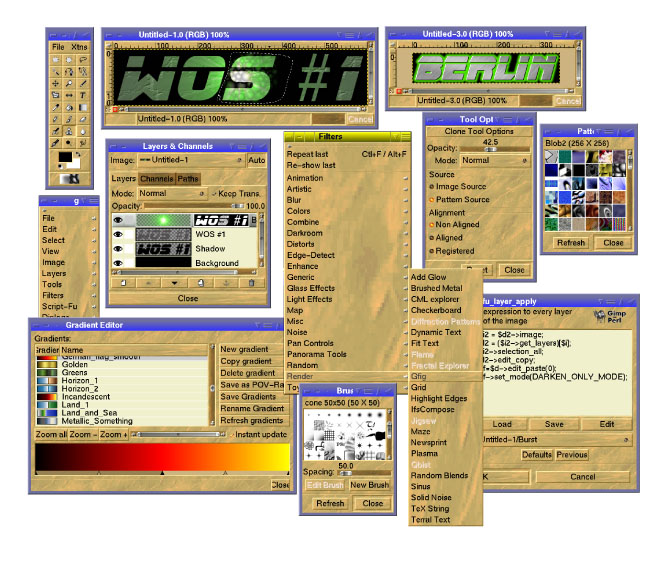Switch to the Channels tab
The height and width of the screenshot is (568, 661).
[x=156, y=179]
